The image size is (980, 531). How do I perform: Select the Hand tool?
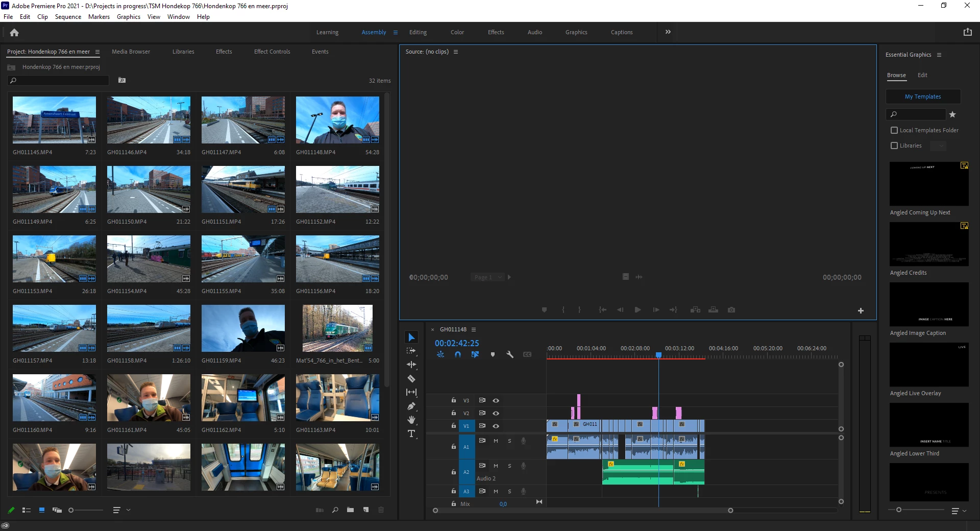click(x=411, y=420)
